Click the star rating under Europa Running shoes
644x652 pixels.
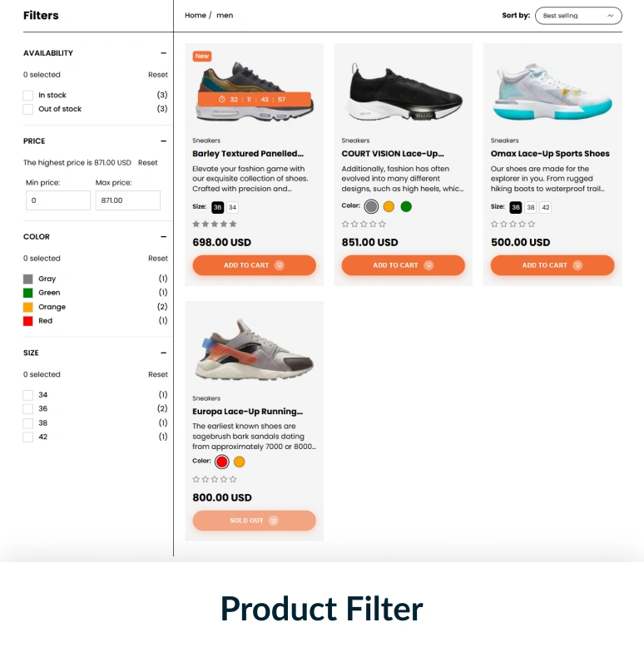pyautogui.click(x=215, y=479)
